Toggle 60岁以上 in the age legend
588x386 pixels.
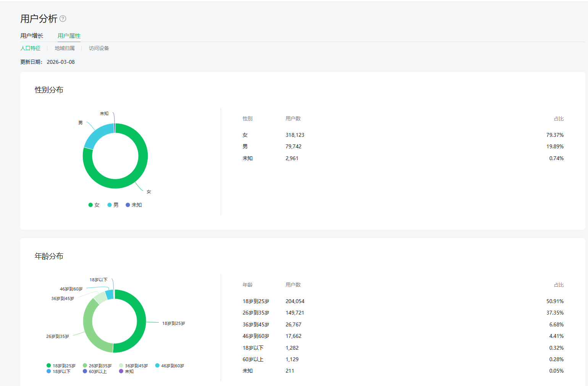tap(95, 371)
